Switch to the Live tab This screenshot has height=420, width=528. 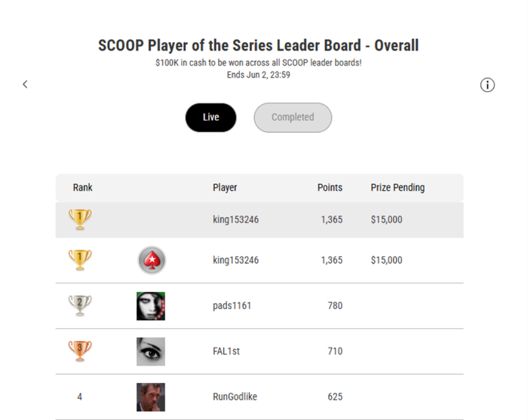click(x=210, y=118)
